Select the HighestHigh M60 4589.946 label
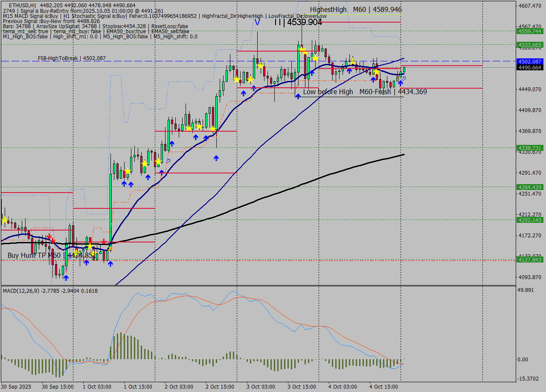Viewport: 546px width, 392px height. coord(355,9)
